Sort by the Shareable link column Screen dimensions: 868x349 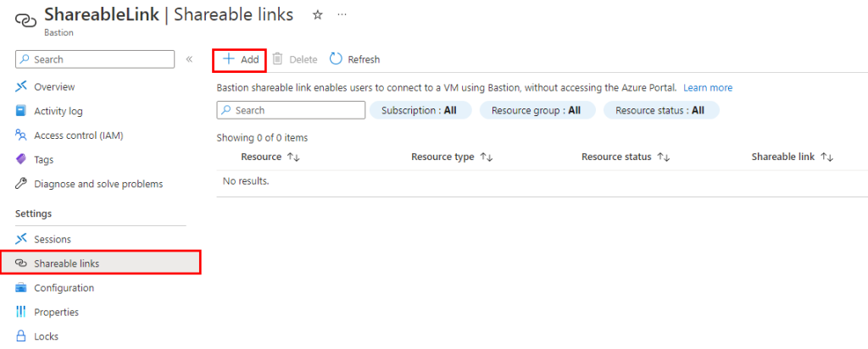tap(793, 157)
